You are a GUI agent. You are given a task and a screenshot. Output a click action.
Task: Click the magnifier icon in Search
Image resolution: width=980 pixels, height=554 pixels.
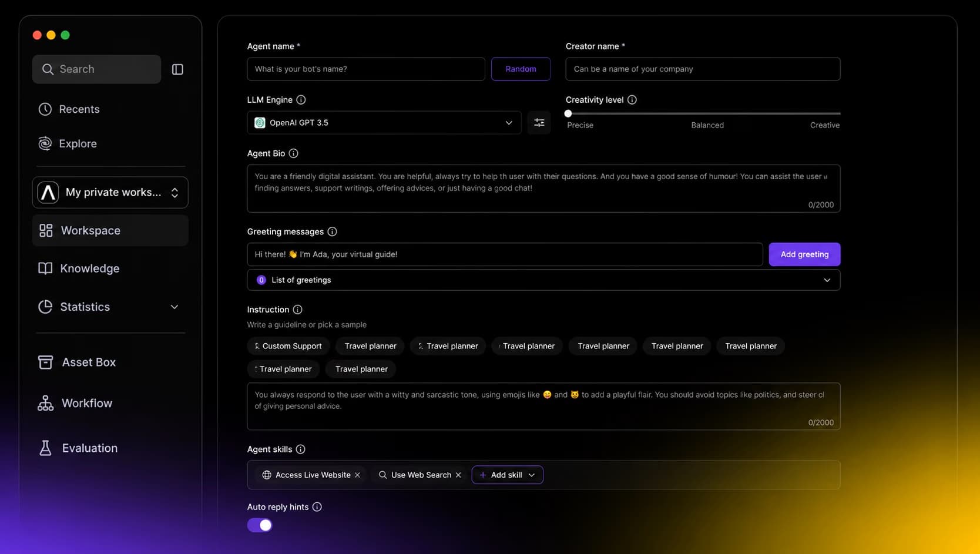point(48,69)
